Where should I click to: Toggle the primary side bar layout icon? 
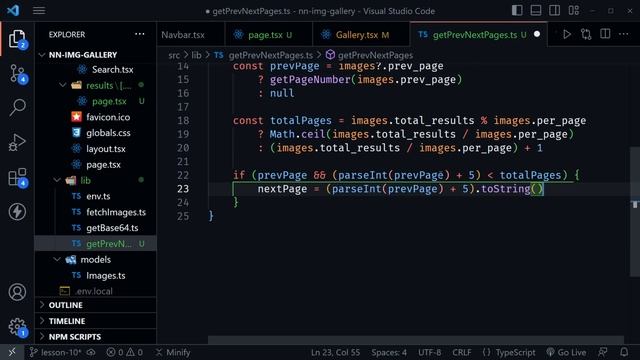(x=517, y=11)
